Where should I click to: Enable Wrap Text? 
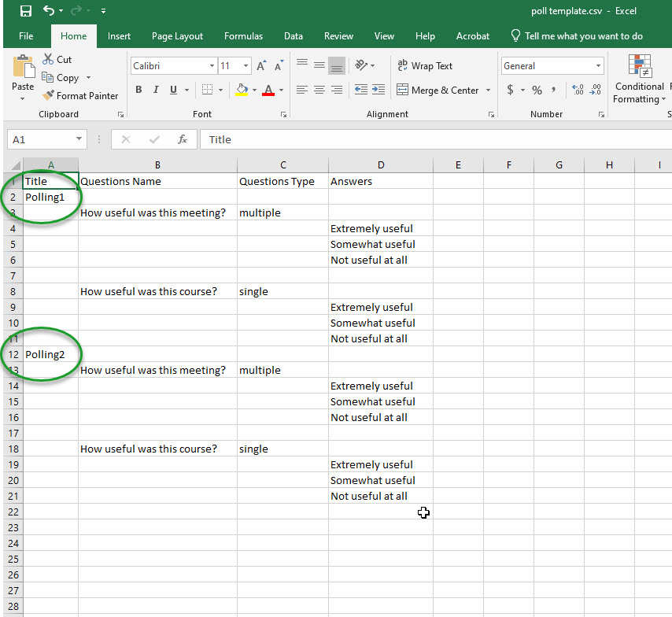424,65
